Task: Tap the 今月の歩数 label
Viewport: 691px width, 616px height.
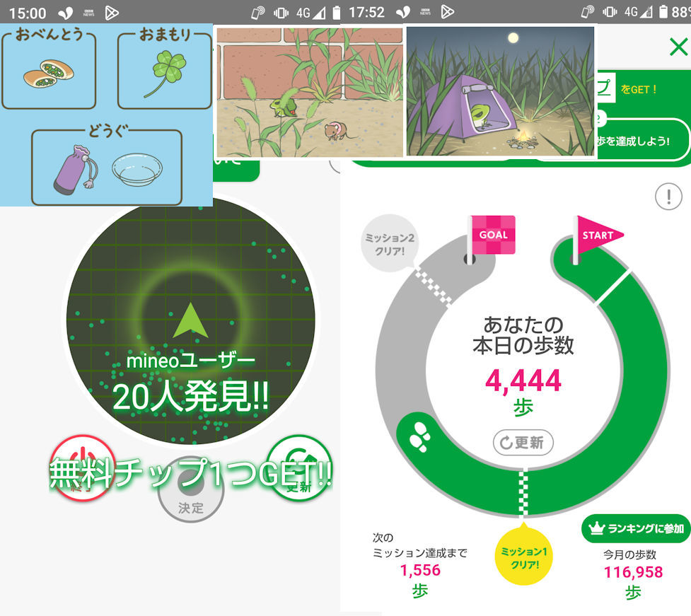Action: click(629, 554)
